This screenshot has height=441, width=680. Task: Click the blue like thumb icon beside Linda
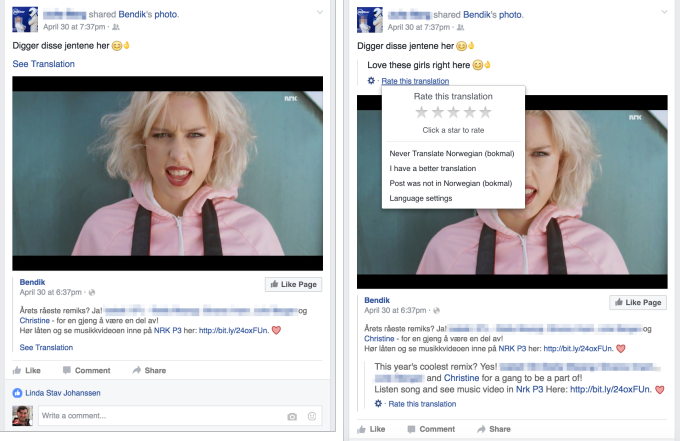click(x=17, y=393)
